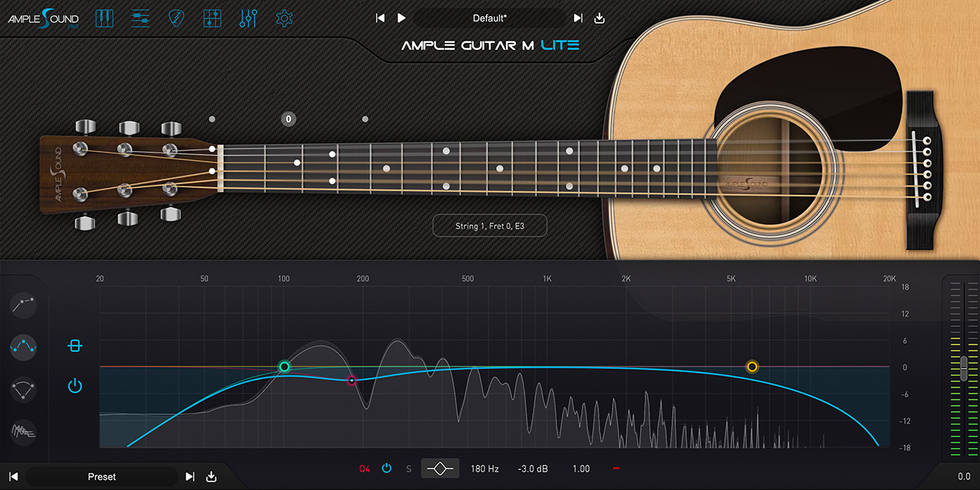Open the strummer panel icon
This screenshot has width=980, height=490.
click(140, 18)
